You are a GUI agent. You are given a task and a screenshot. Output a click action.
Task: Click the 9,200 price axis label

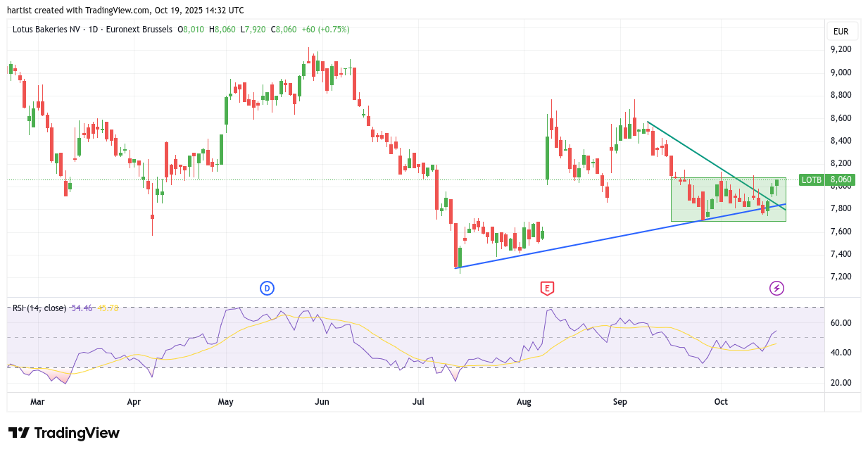coord(841,49)
